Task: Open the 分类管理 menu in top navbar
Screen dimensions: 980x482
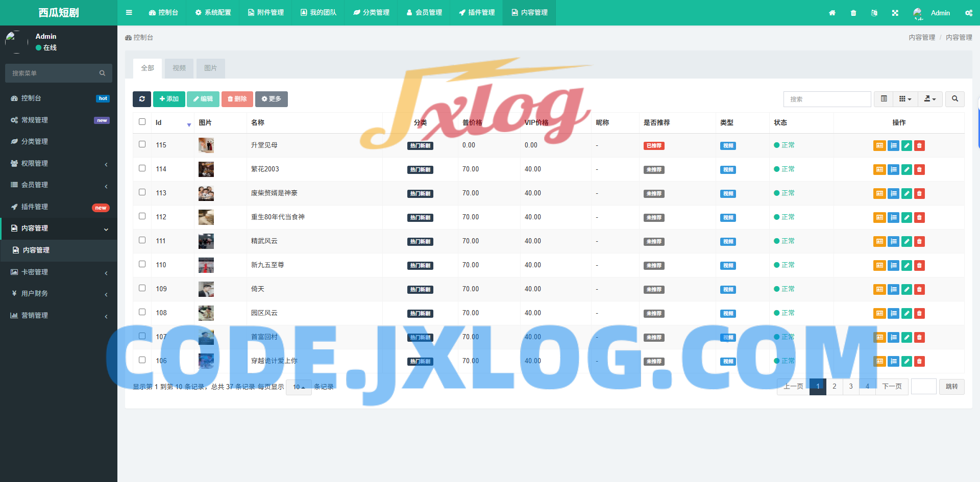Action: 371,13
